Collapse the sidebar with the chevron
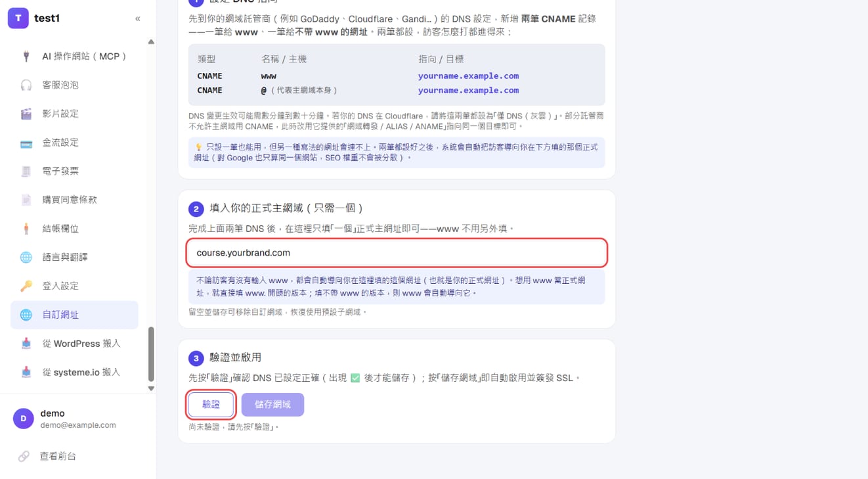The image size is (868, 479). [138, 18]
